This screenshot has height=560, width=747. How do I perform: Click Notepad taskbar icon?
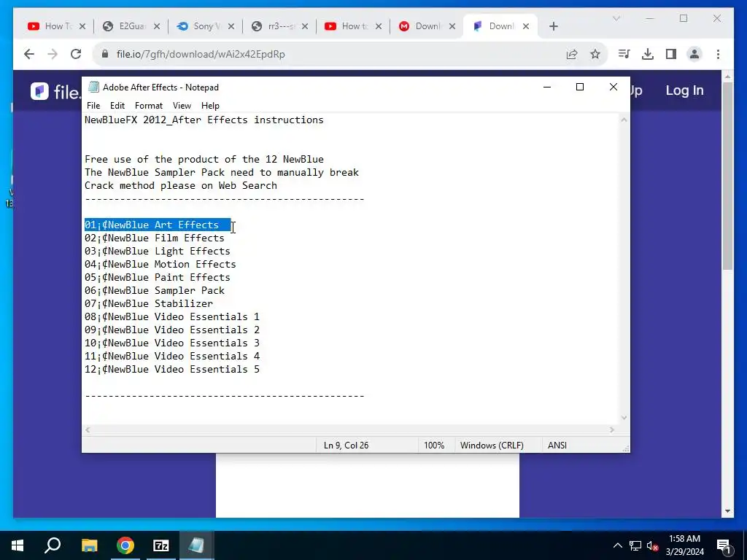pos(196,545)
